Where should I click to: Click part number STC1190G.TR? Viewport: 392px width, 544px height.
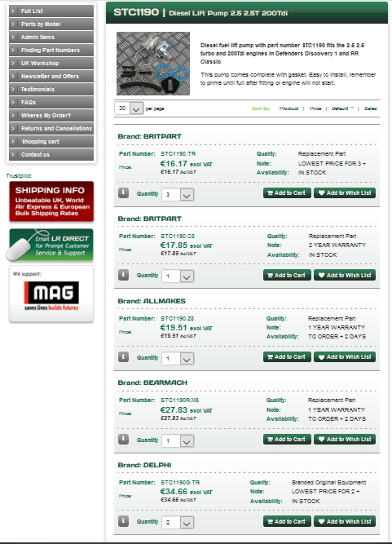pyautogui.click(x=180, y=483)
